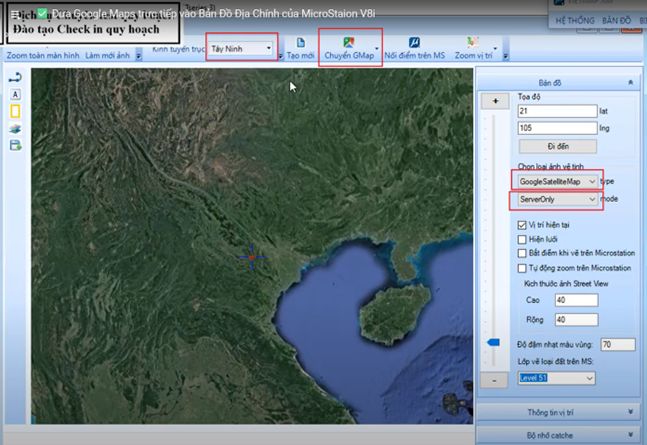This screenshot has height=445, width=647.
Task: Click the 'Tạo mới' new document icon
Action: (x=301, y=43)
